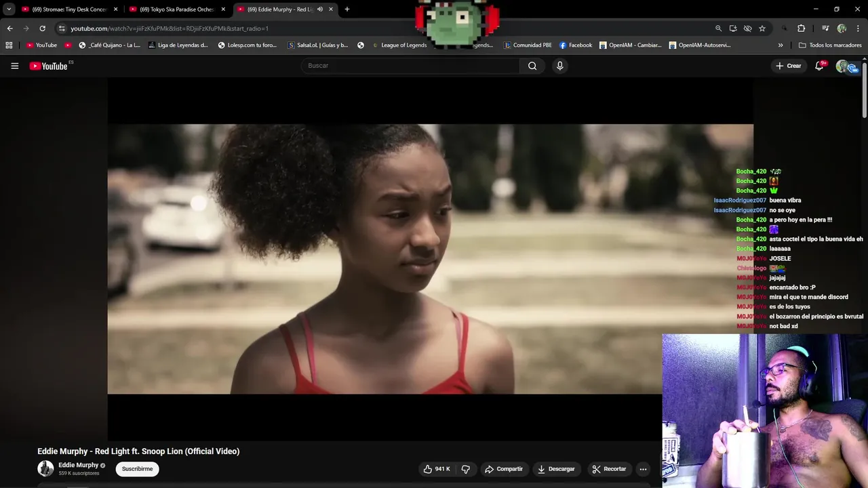The width and height of the screenshot is (868, 488).
Task: Click the video player to pause playback
Action: click(430, 259)
